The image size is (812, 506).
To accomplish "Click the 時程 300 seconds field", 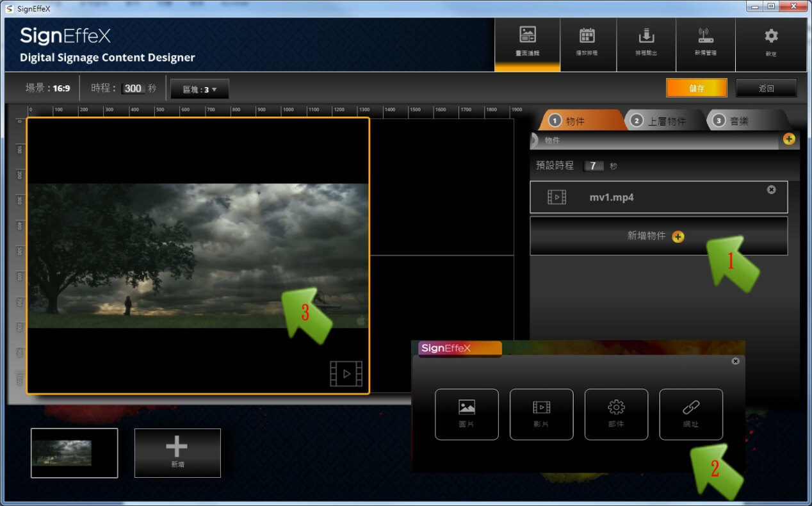I will click(x=133, y=88).
